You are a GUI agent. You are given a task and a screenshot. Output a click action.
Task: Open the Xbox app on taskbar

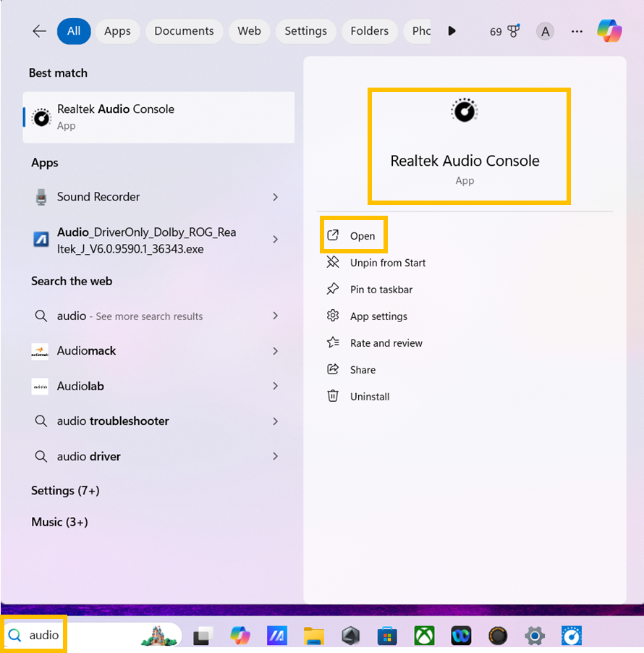424,636
